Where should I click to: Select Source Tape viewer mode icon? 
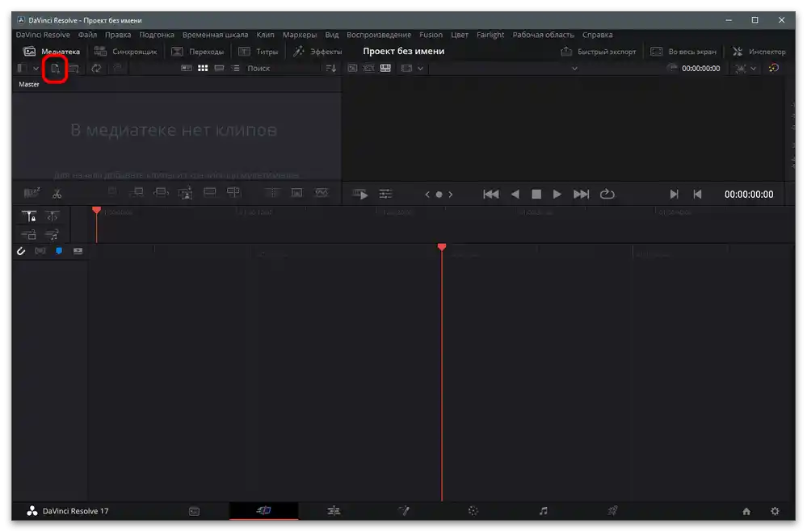click(x=369, y=69)
